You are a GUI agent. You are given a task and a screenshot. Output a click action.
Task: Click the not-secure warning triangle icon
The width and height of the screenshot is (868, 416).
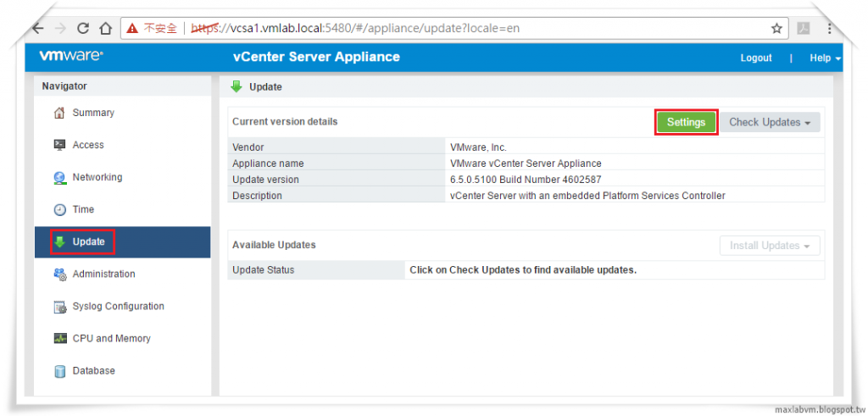coord(132,28)
